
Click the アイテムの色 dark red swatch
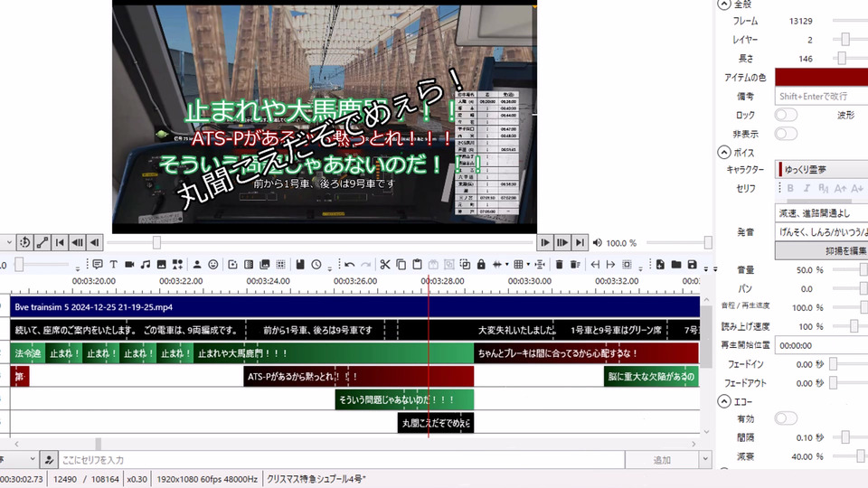(x=822, y=78)
